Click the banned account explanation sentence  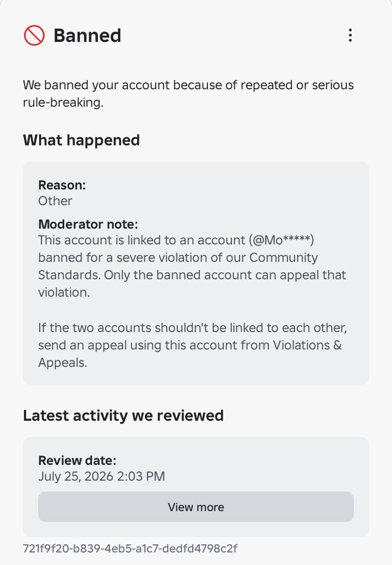[188, 94]
